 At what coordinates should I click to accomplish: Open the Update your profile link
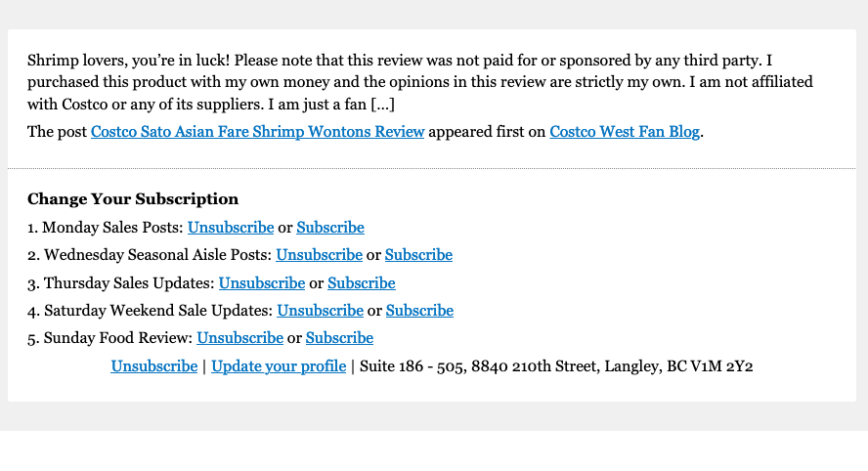[279, 366]
